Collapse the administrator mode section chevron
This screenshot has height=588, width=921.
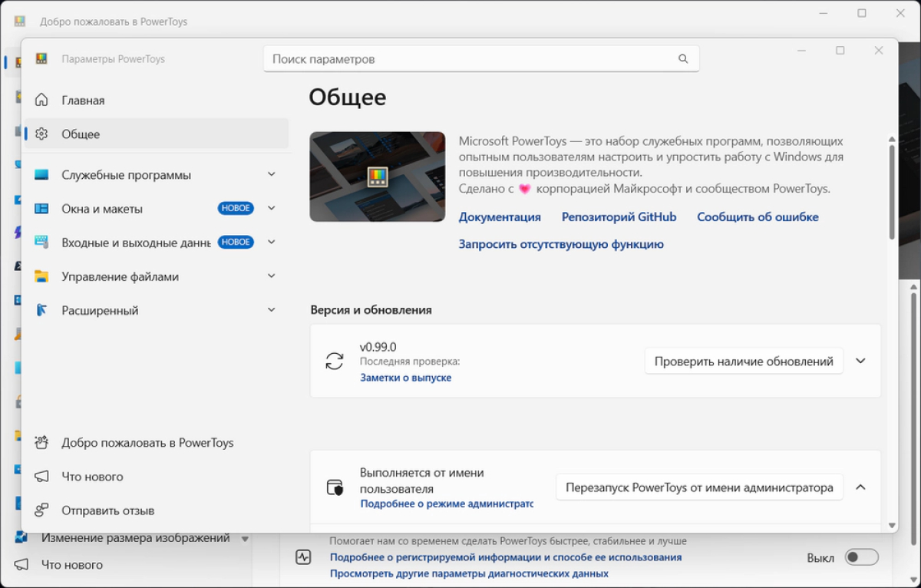point(860,487)
